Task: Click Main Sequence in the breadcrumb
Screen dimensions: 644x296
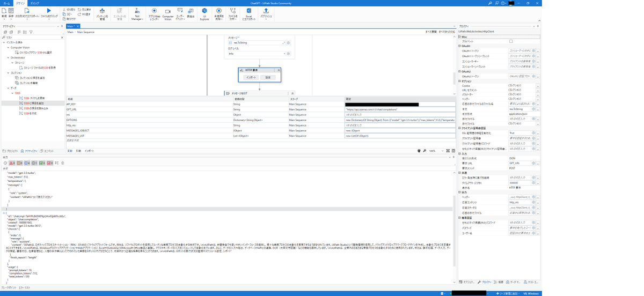Action: [85, 32]
